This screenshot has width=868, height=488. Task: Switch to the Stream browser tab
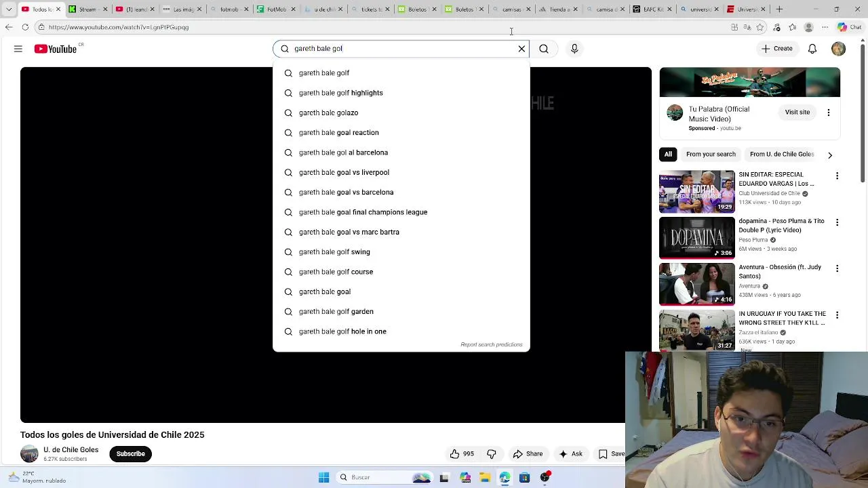pyautogui.click(x=87, y=9)
